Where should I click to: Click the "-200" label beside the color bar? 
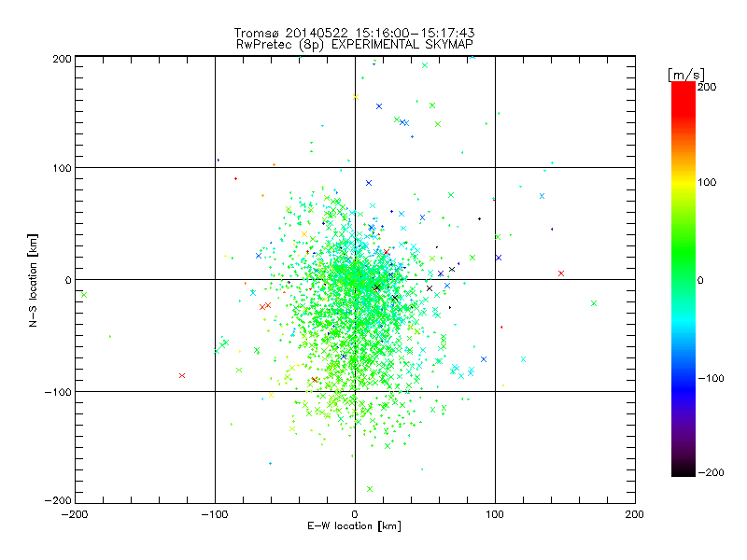coord(711,473)
